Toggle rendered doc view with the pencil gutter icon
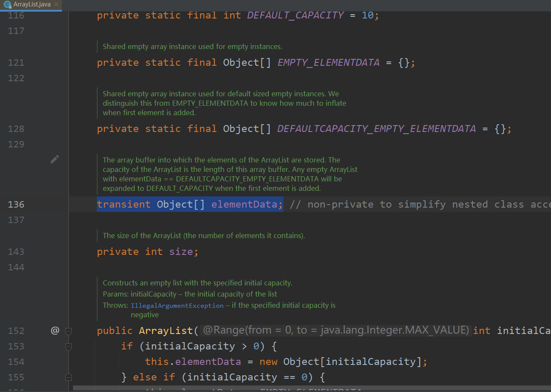The width and height of the screenshot is (551, 392). (x=55, y=159)
